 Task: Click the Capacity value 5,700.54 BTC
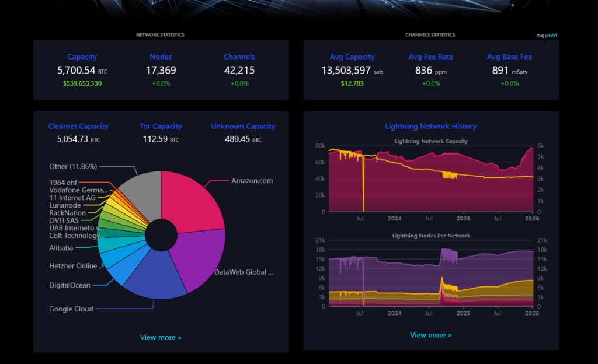[x=82, y=71]
